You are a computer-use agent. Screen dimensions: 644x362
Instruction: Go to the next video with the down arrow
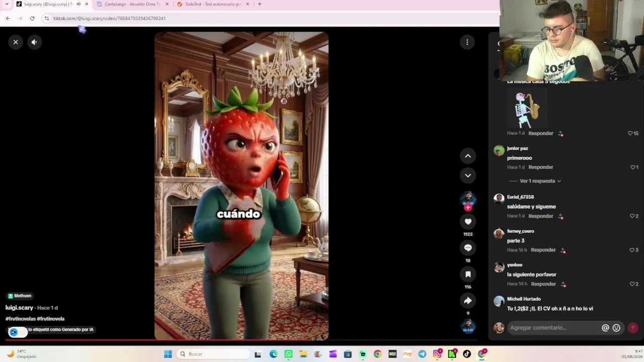tap(468, 175)
